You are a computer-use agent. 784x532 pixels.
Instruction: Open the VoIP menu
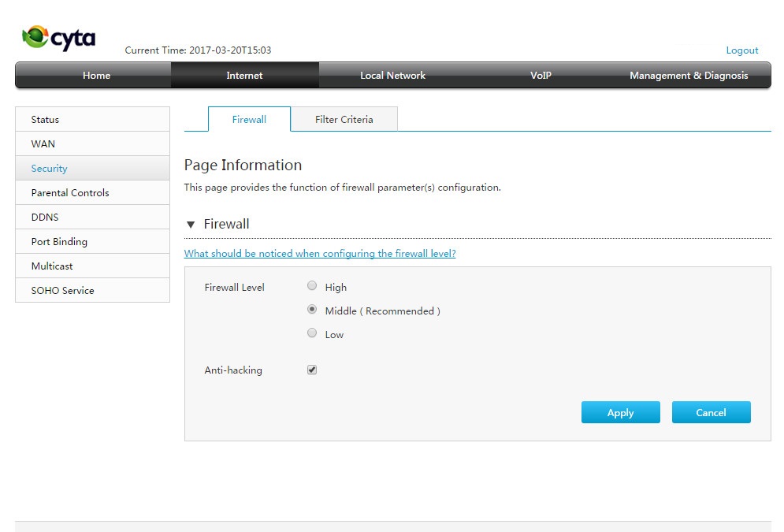(x=541, y=76)
